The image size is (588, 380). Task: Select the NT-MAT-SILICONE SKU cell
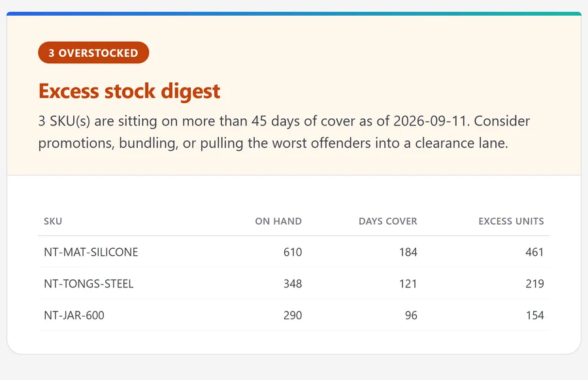[x=91, y=252]
